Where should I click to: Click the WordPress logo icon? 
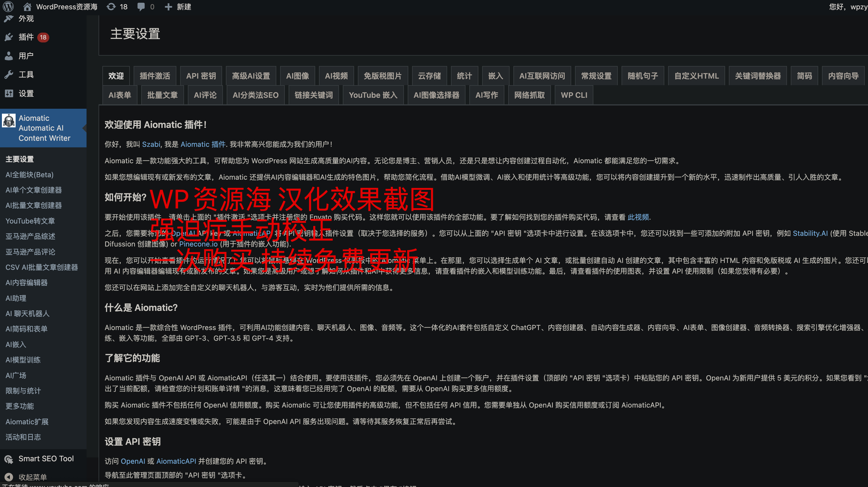[8, 7]
